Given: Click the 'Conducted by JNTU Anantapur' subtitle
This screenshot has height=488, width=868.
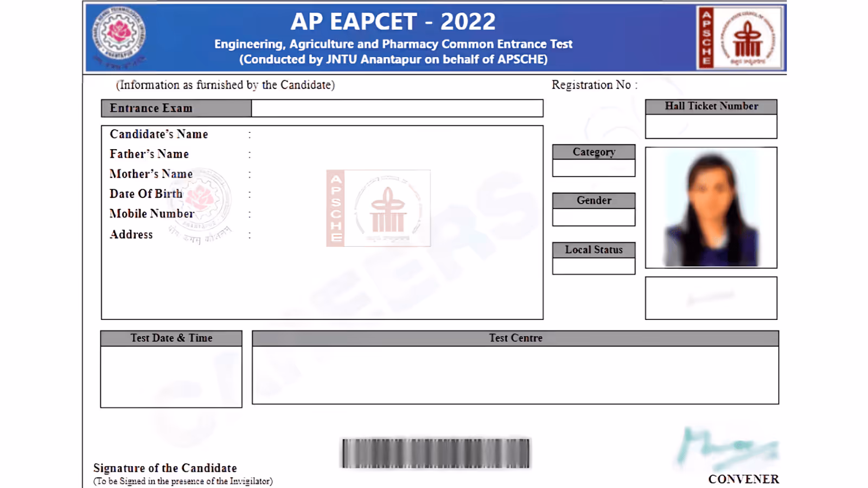Looking at the screenshot, I should click(393, 59).
